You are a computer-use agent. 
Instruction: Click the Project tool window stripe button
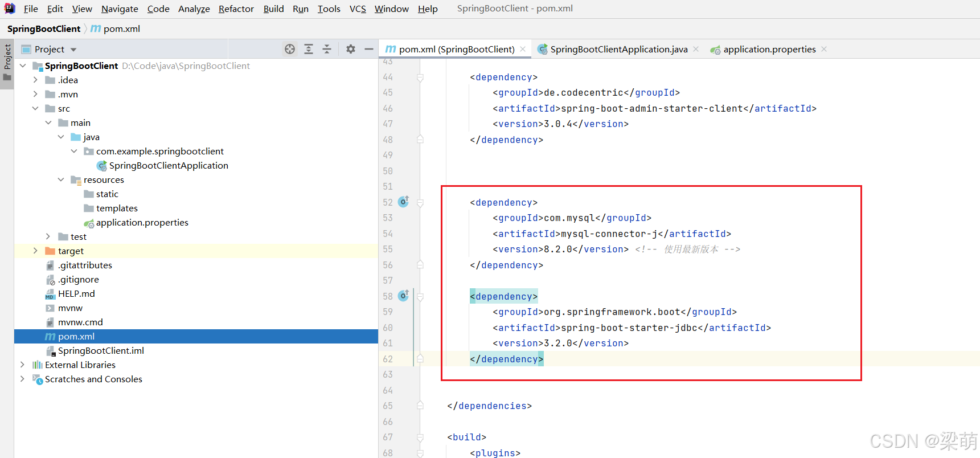[x=7, y=63]
